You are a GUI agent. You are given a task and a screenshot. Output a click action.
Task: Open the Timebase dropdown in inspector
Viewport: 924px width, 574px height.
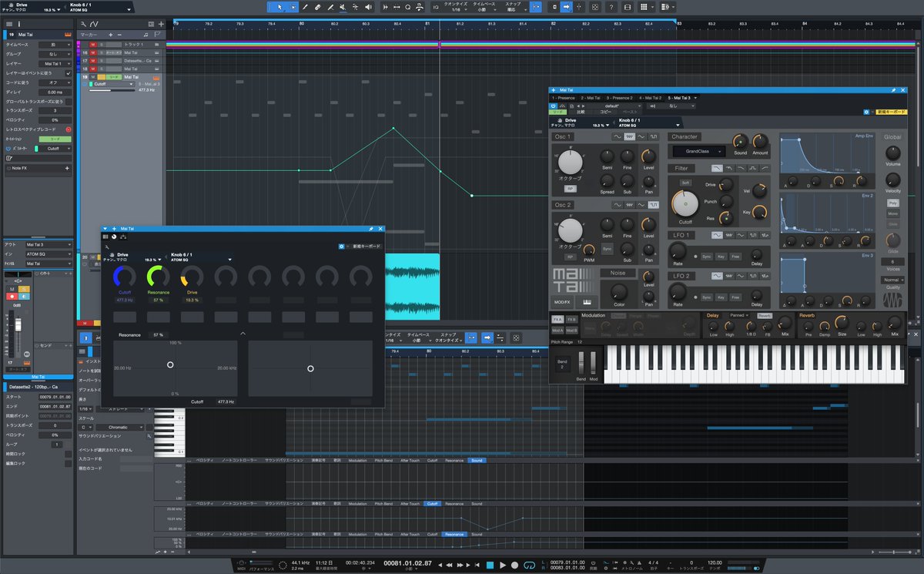click(55, 45)
